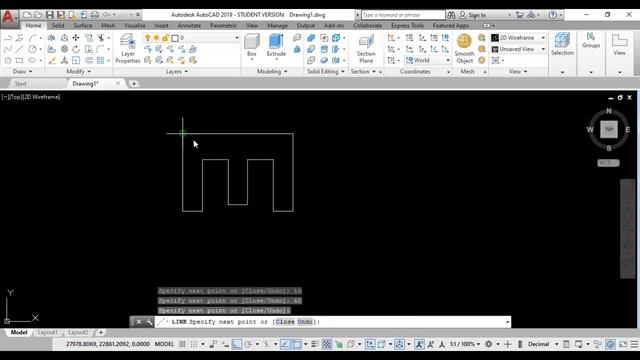Screen dimensions: 640x360
Task: Click the Sign In button
Action: pyautogui.click(x=473, y=15)
